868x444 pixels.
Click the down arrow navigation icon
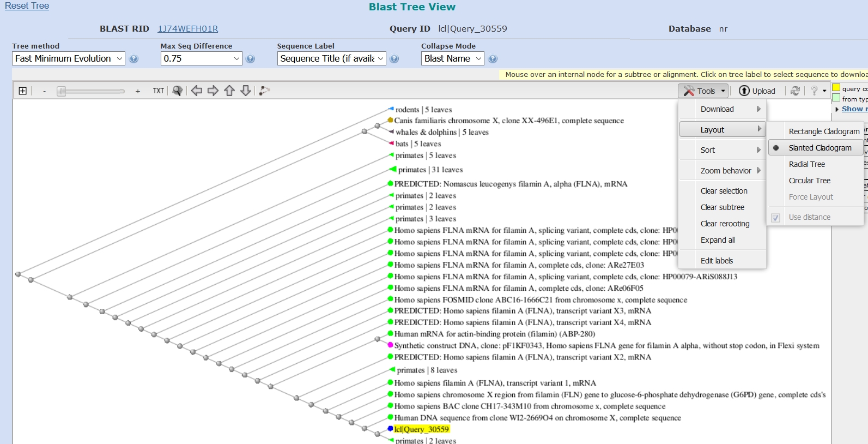[x=246, y=91]
